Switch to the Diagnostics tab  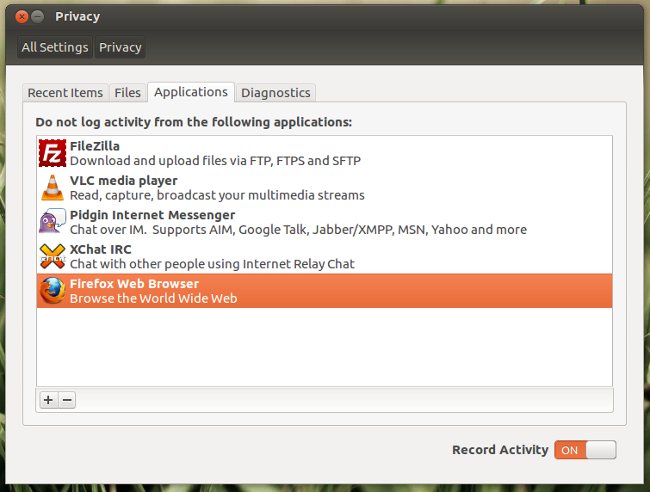pos(275,93)
